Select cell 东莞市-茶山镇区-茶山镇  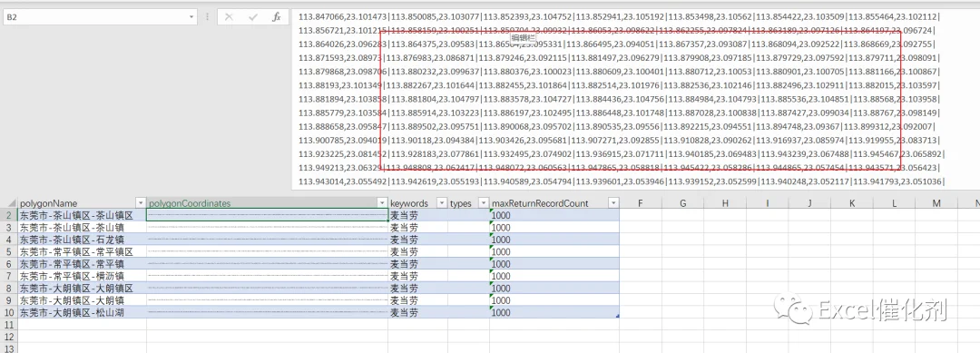[82, 228]
